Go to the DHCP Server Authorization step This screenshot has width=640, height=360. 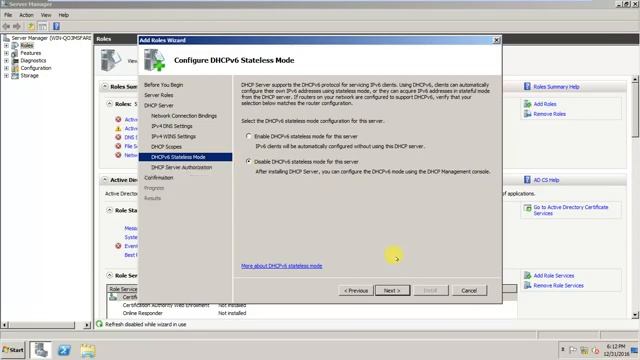coord(181,167)
